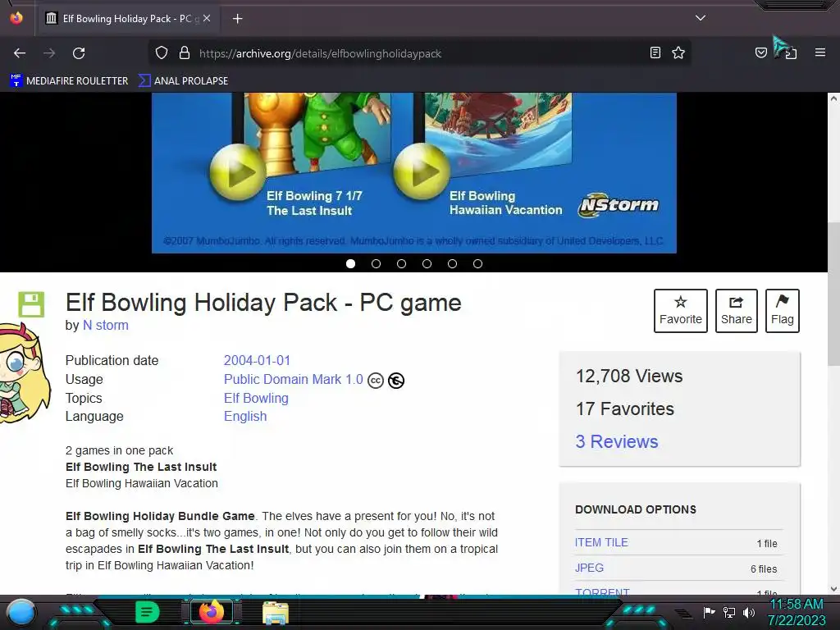The image size is (840, 630).
Task: Click the NStorm logo in banner
Action: point(619,204)
